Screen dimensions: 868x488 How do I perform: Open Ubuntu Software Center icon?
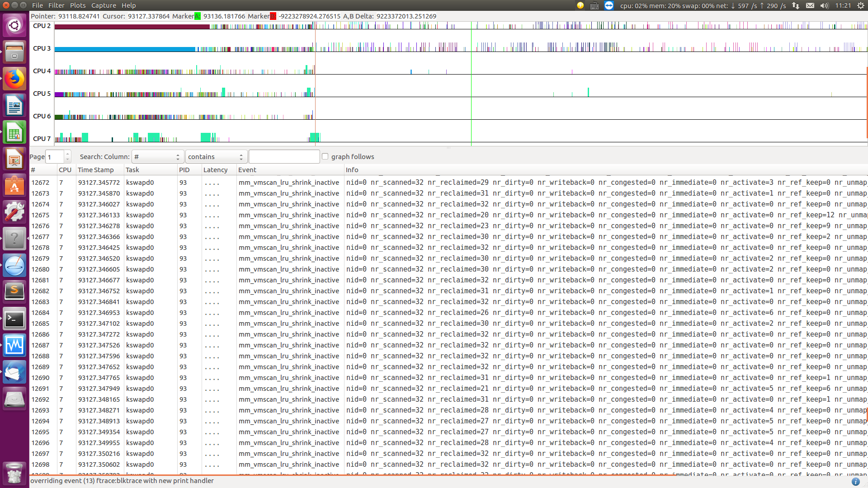click(x=14, y=186)
